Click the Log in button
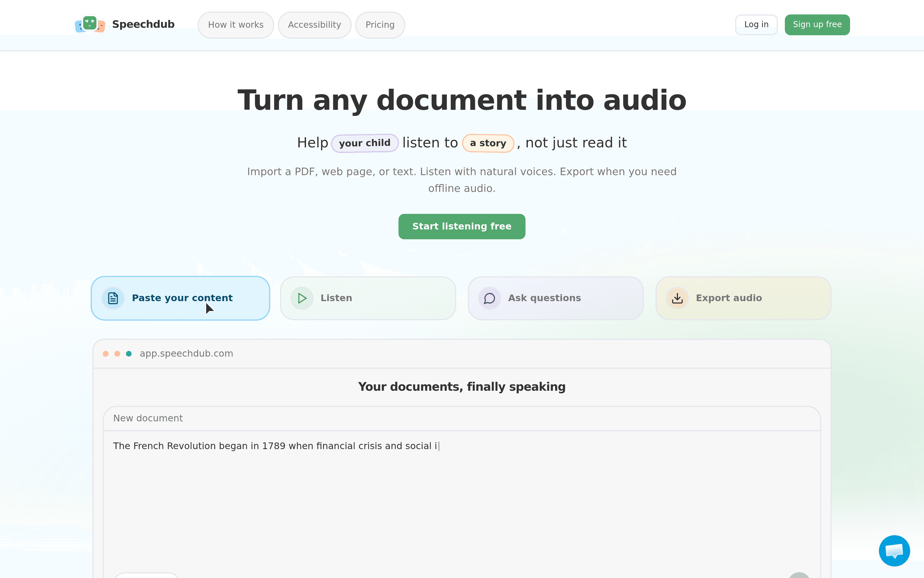Image resolution: width=924 pixels, height=578 pixels. click(756, 25)
